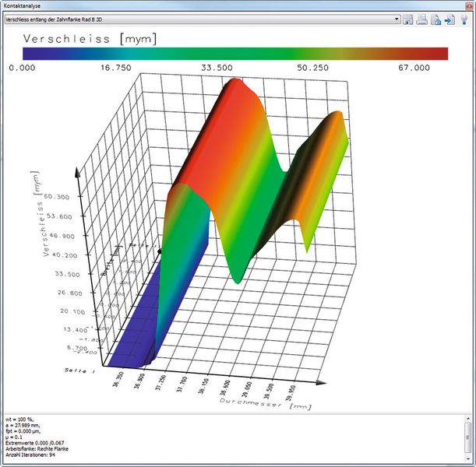
Task: Click the diameter axis value '39.050'
Action: pos(247,391)
